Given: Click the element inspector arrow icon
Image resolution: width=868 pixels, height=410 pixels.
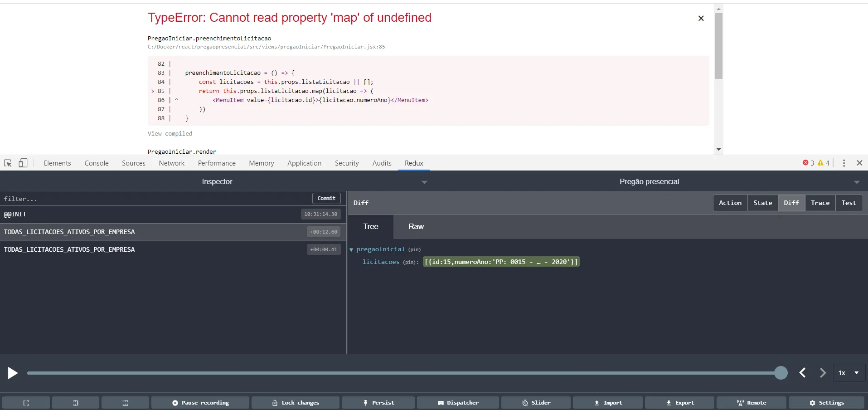Looking at the screenshot, I should click(x=8, y=163).
